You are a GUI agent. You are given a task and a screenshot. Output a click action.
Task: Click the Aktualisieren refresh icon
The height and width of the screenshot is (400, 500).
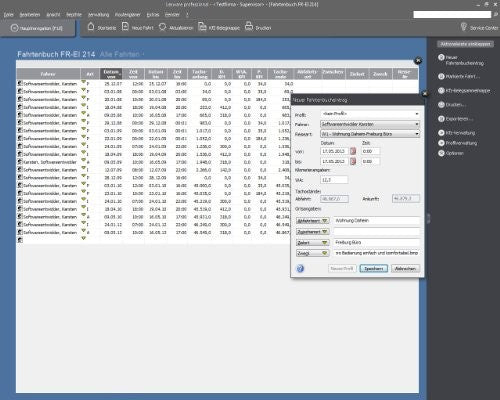pyautogui.click(x=162, y=27)
